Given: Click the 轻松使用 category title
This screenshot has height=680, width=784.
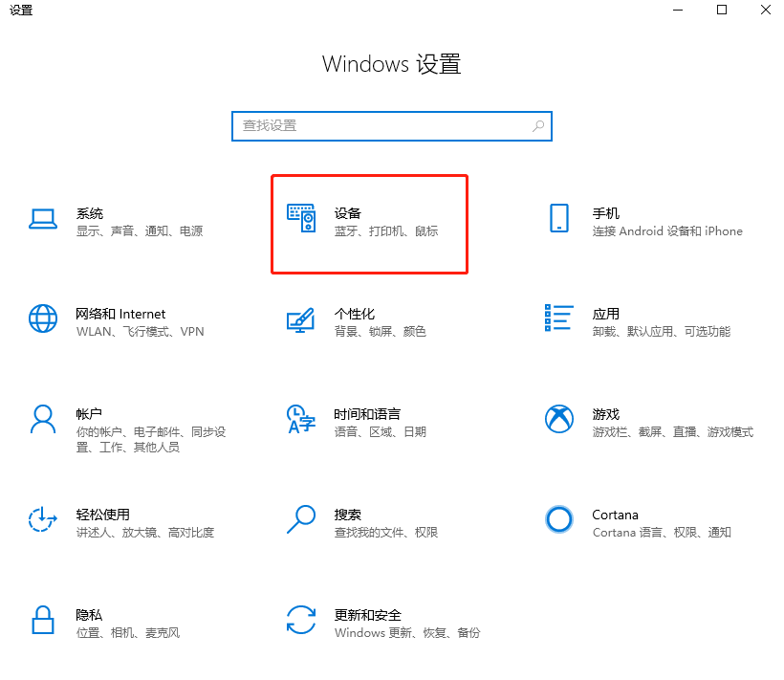Looking at the screenshot, I should pyautogui.click(x=103, y=515).
